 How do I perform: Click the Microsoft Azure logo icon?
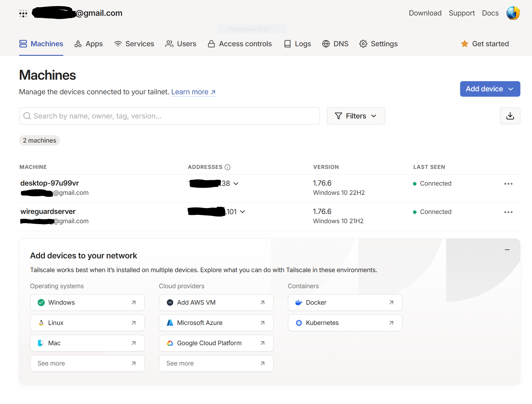170,323
